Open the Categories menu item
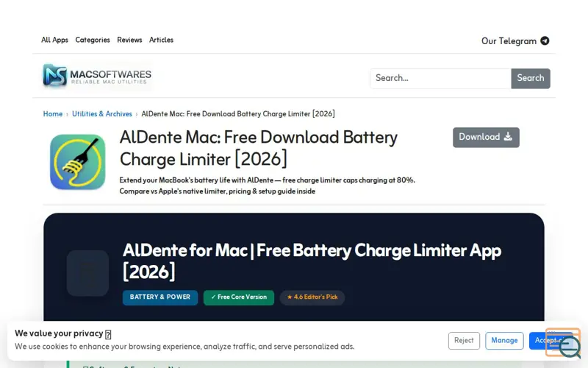Viewport: 588px width, 368px height. [93, 40]
